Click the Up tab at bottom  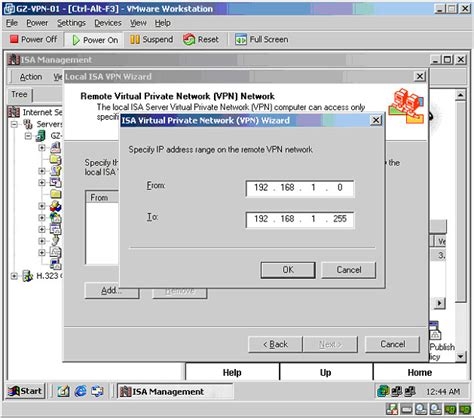tap(326, 372)
